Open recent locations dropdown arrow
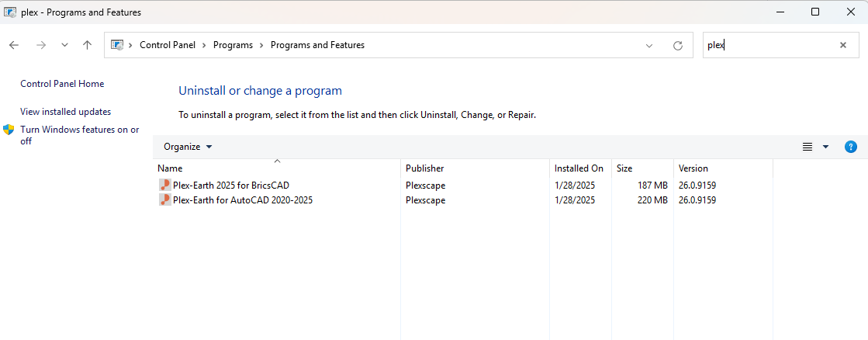This screenshot has height=340, width=868. 64,45
